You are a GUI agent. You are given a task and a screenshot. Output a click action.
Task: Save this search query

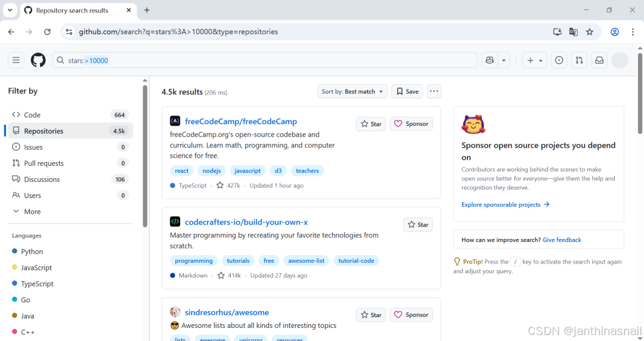click(407, 91)
